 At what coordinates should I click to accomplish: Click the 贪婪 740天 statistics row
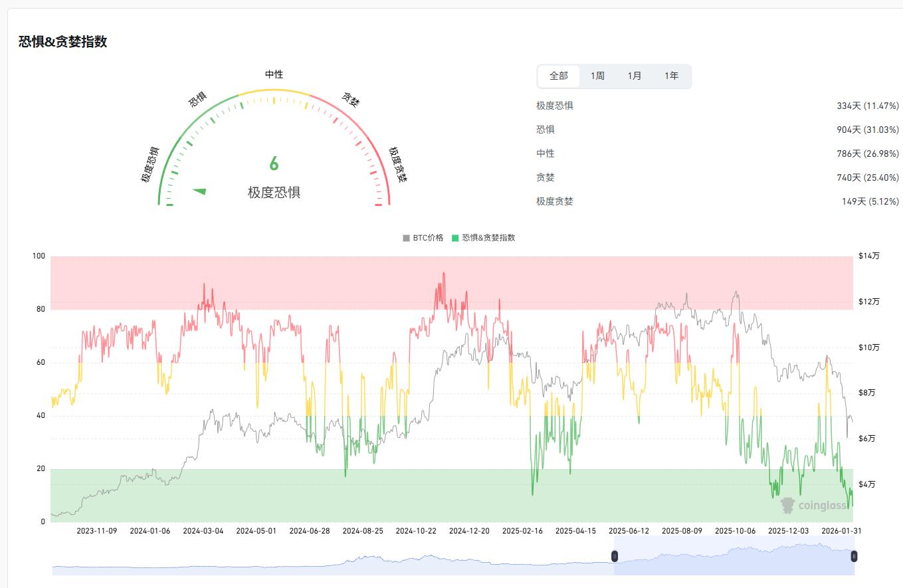tap(717, 177)
